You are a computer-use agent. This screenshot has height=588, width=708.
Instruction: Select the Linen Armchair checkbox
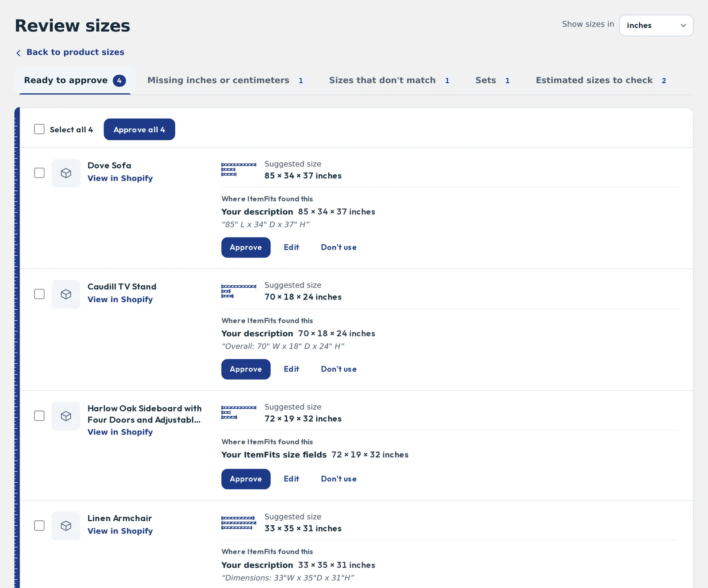[39, 525]
